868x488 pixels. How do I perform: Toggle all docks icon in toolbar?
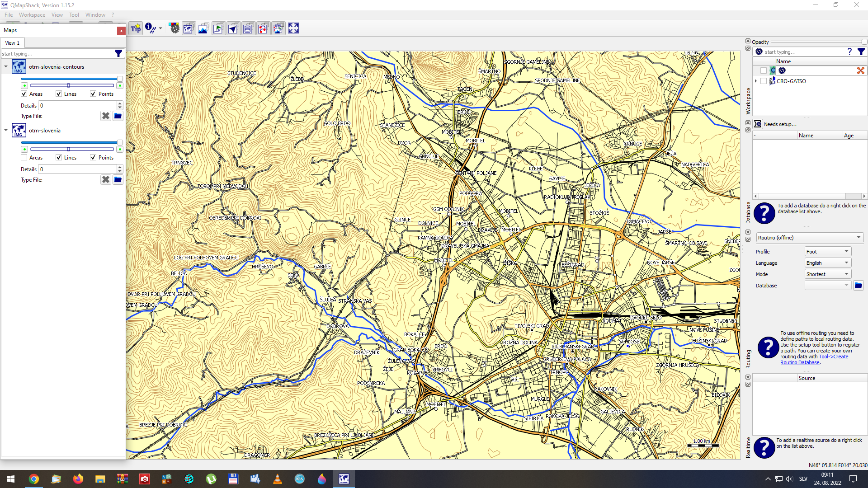tap(278, 28)
